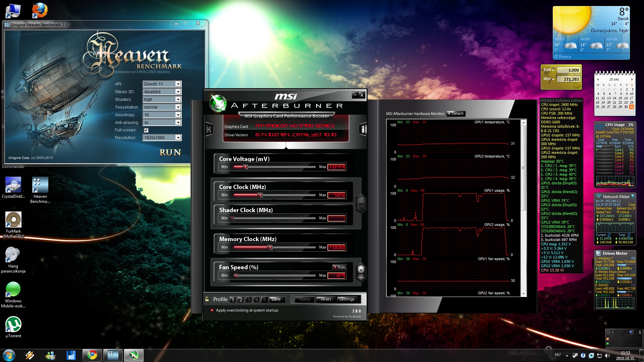Open the Afterburner info panel

click(363, 129)
